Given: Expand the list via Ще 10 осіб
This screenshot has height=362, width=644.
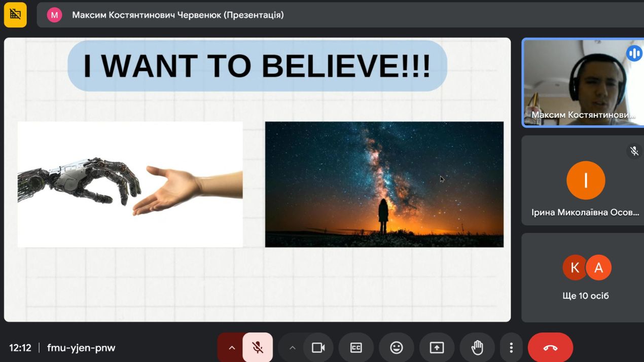Looking at the screenshot, I should [x=586, y=296].
